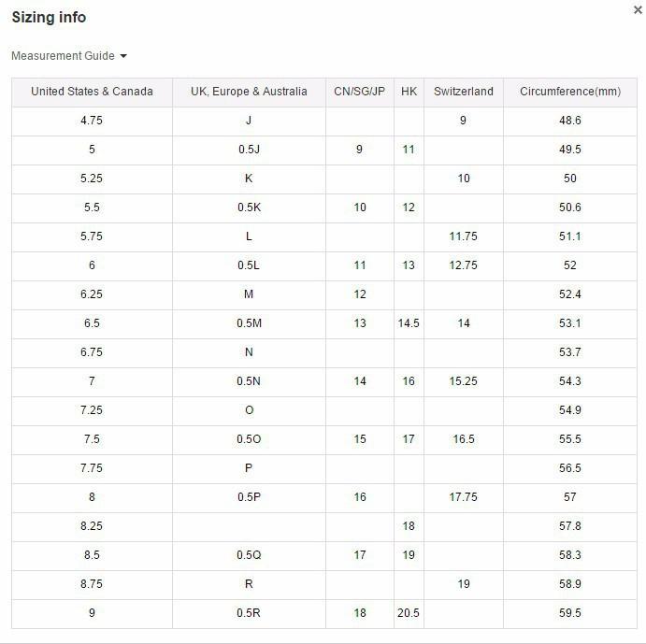Click the CN/SG/JP column header
Viewport: 646px width, 644px height.
[x=359, y=92]
